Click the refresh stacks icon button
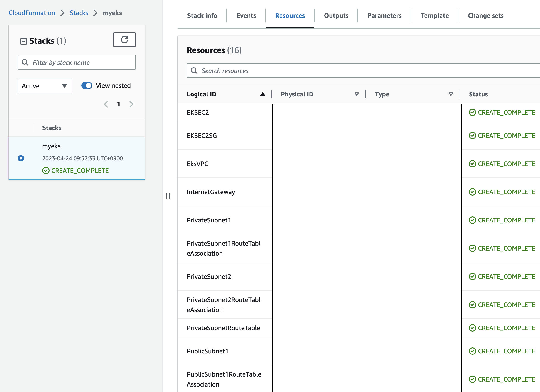Screen dimensions: 540x392 click(x=124, y=40)
